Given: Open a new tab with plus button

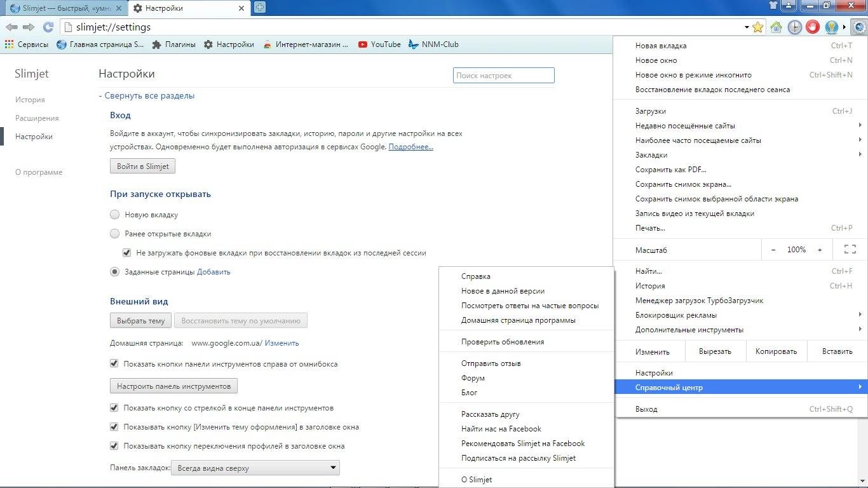Looking at the screenshot, I should click(x=260, y=8).
